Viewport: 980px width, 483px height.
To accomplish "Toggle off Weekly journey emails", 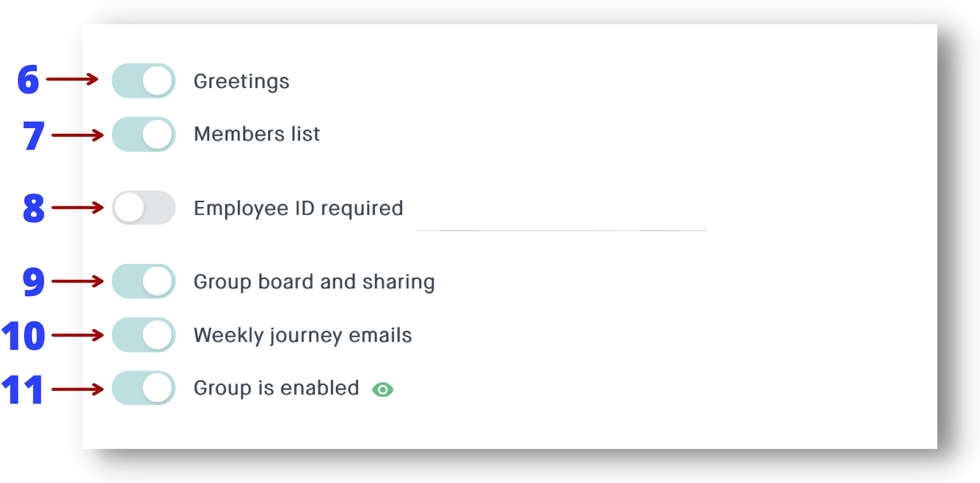I will pos(144,335).
